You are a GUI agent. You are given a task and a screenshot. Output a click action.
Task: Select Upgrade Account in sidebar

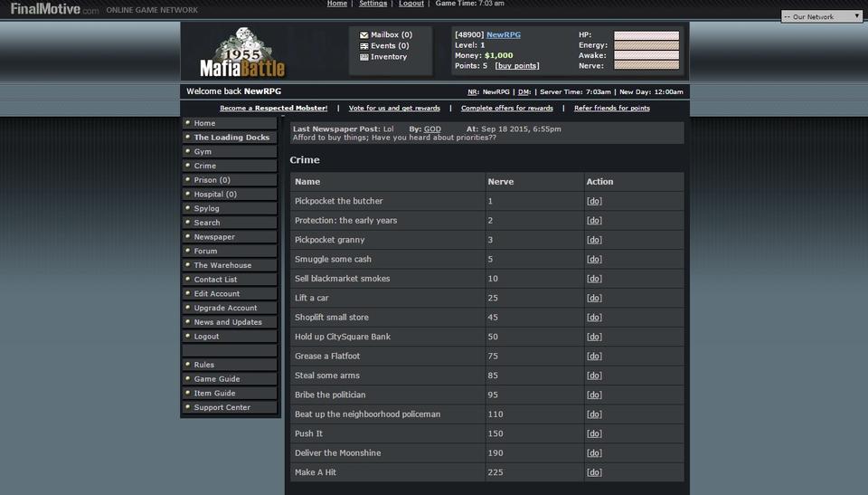coord(225,308)
